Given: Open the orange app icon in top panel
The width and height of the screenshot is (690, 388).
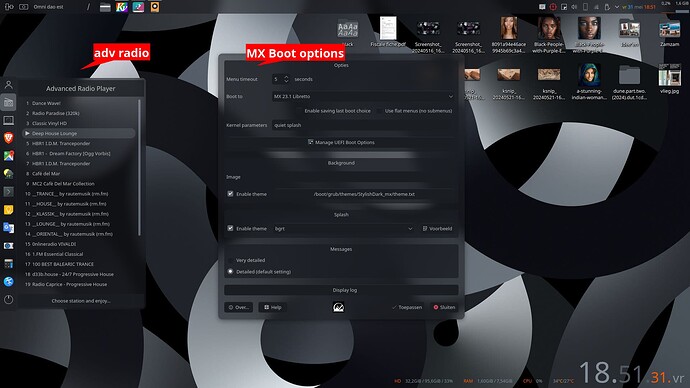Looking at the screenshot, I should pyautogui.click(x=155, y=7).
